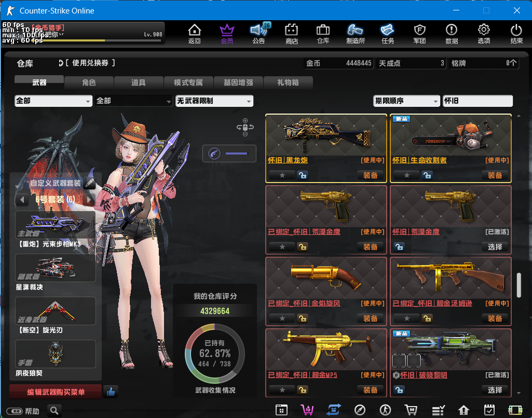Click the blue thumbs-up icon
Screen dimensions: 532x418
tap(111, 392)
